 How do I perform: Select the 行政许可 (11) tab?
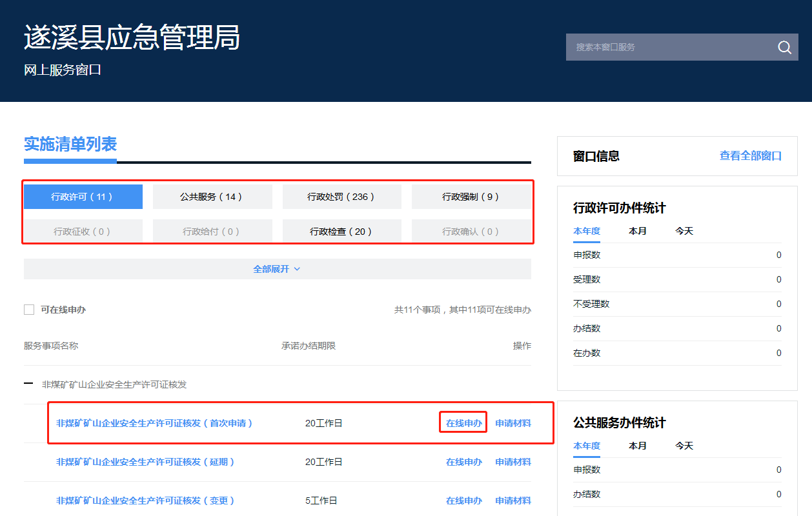83,197
